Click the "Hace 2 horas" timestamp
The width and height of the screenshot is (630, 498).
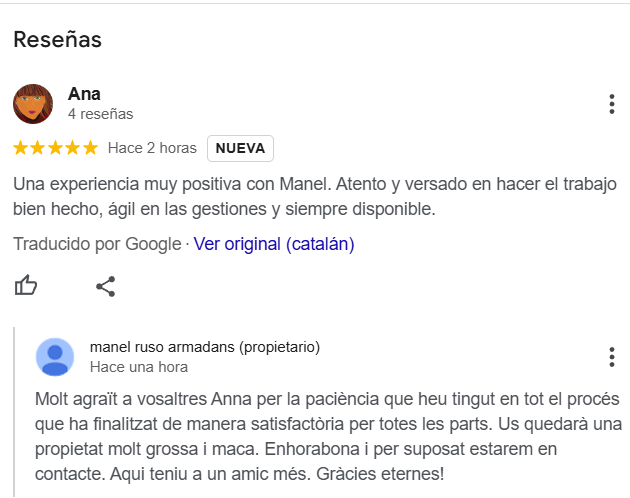[152, 148]
